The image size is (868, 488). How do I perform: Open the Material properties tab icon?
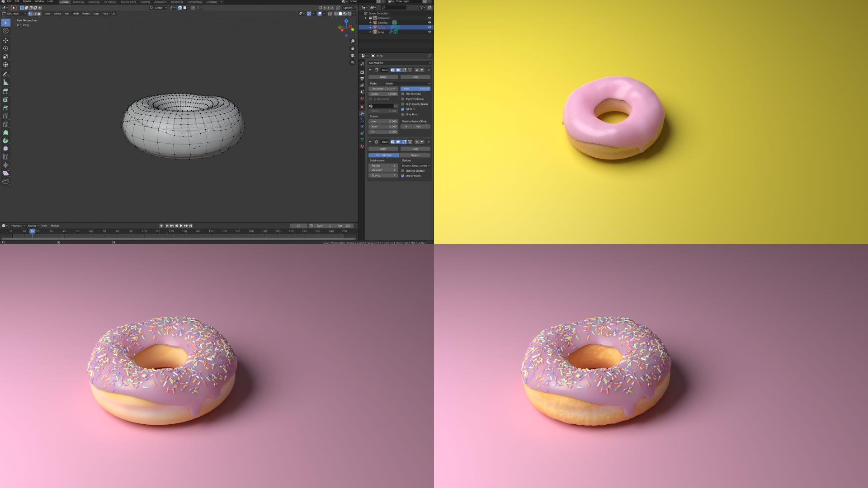click(x=362, y=146)
